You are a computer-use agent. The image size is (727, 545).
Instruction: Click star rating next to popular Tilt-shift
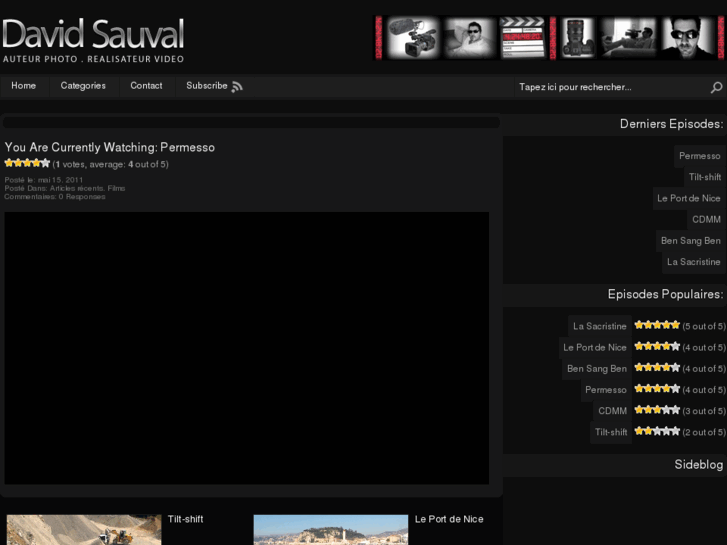657,431
